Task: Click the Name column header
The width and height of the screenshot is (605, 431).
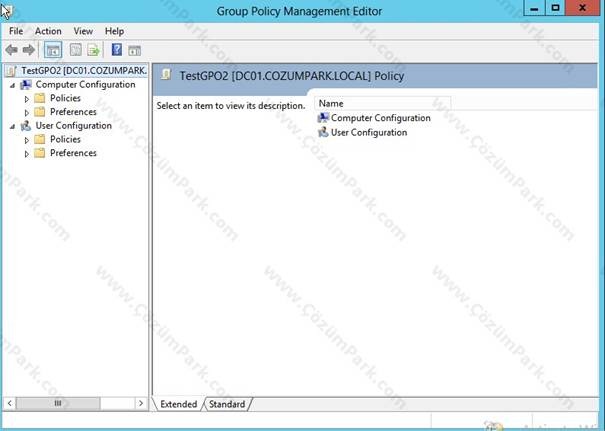Action: point(382,103)
